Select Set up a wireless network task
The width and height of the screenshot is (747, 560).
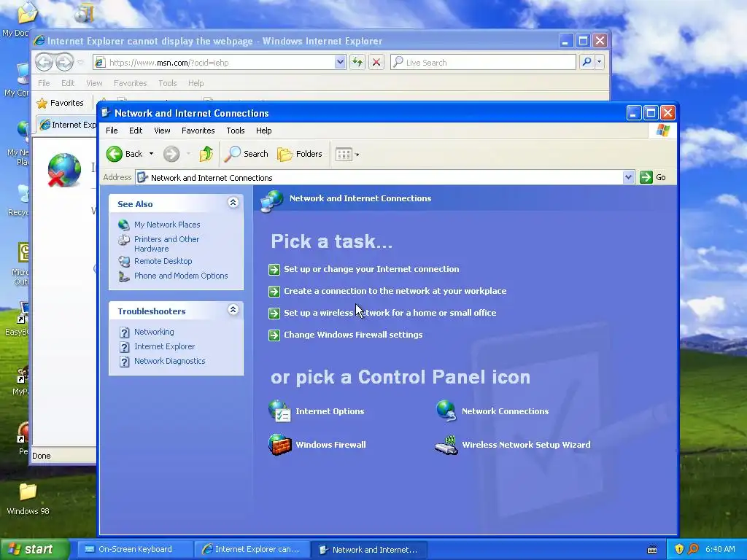point(390,313)
